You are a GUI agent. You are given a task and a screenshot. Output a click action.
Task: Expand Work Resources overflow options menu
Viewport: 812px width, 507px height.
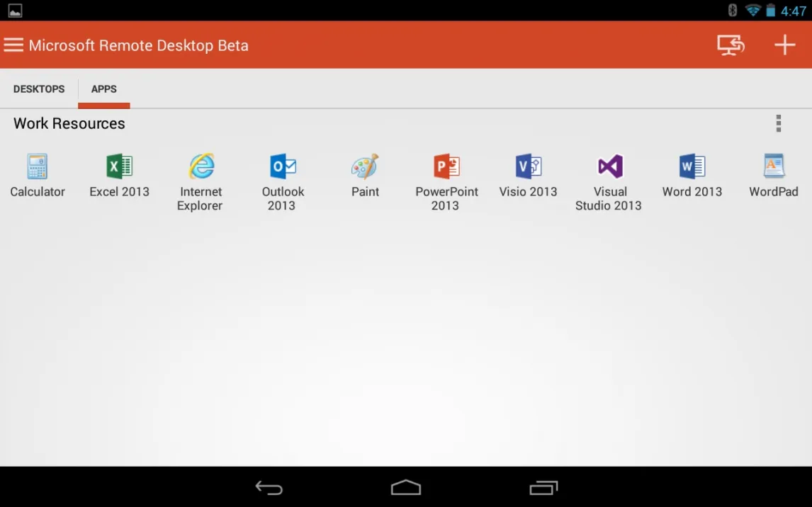tap(778, 124)
